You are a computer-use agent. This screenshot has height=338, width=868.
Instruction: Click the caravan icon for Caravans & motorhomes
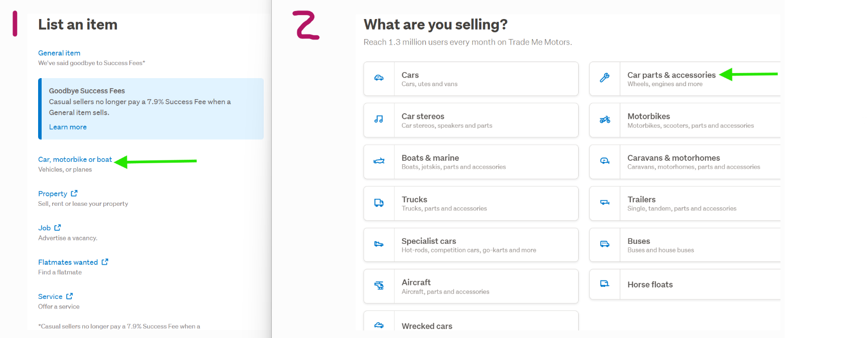point(605,161)
